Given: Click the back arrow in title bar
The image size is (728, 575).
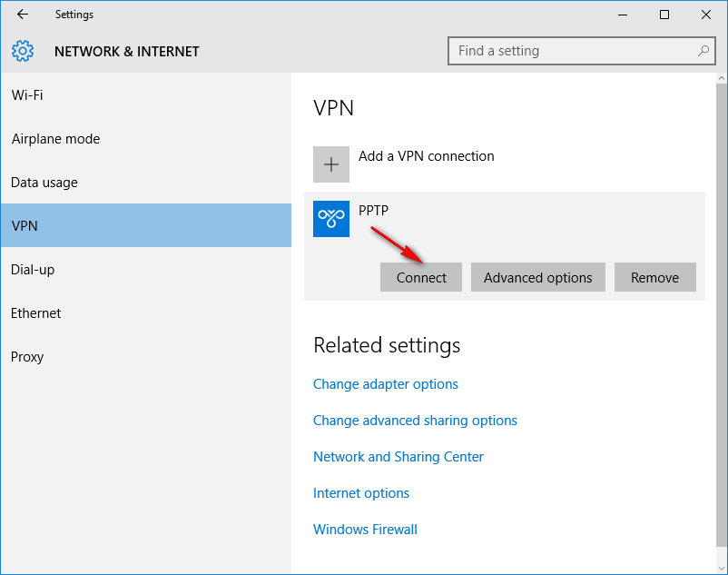Looking at the screenshot, I should click(x=23, y=15).
